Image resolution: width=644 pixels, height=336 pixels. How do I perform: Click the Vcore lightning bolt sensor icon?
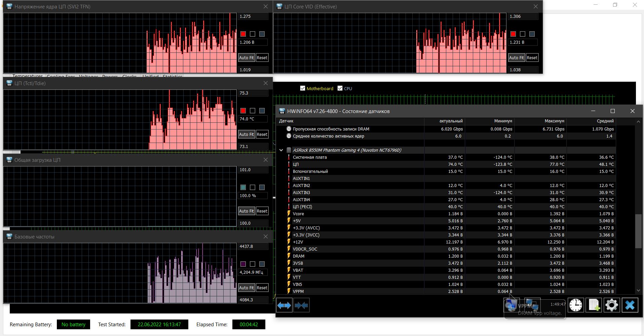pos(289,214)
